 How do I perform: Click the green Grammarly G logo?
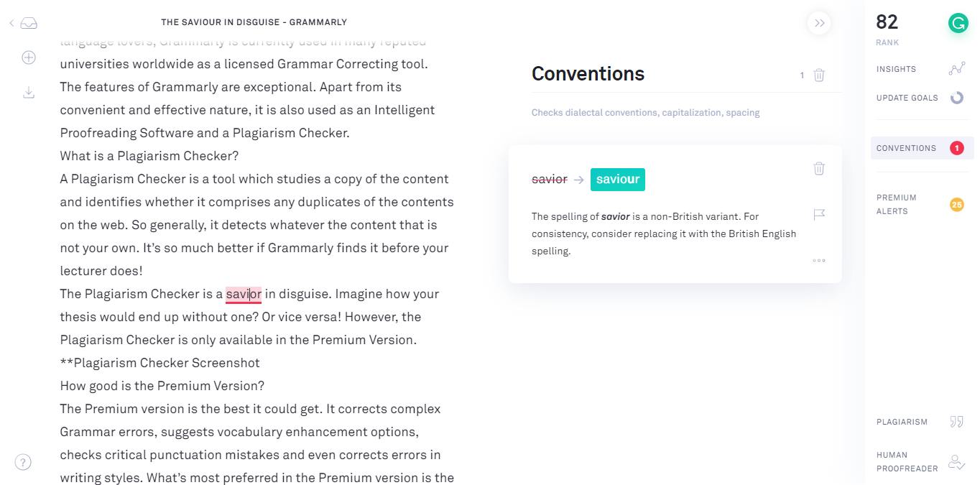(x=958, y=24)
